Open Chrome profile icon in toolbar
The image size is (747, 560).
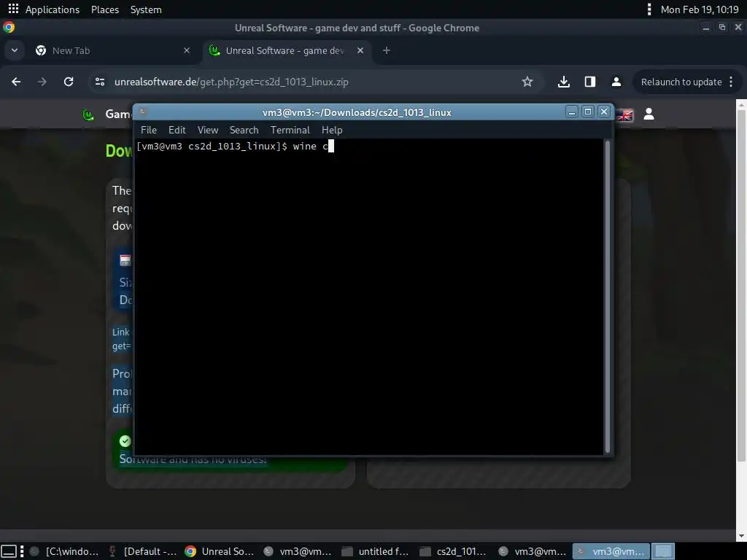pos(616,82)
